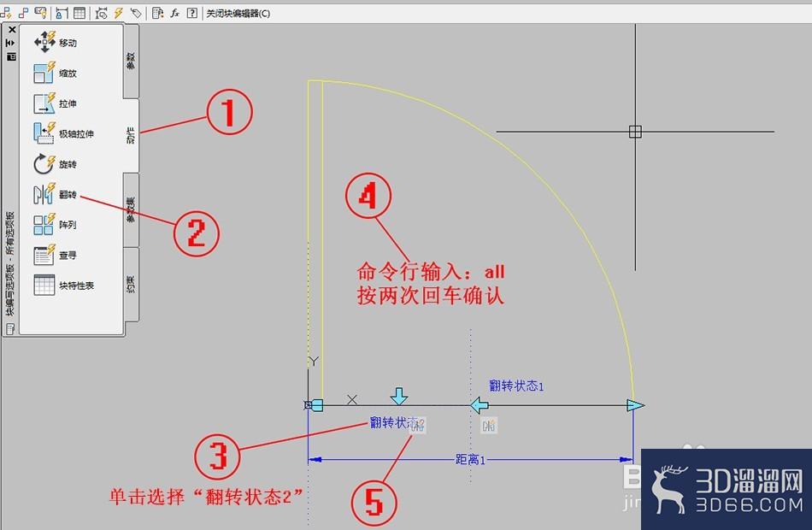Click the attribute definition tag icon
812x530 pixels.
point(136,14)
